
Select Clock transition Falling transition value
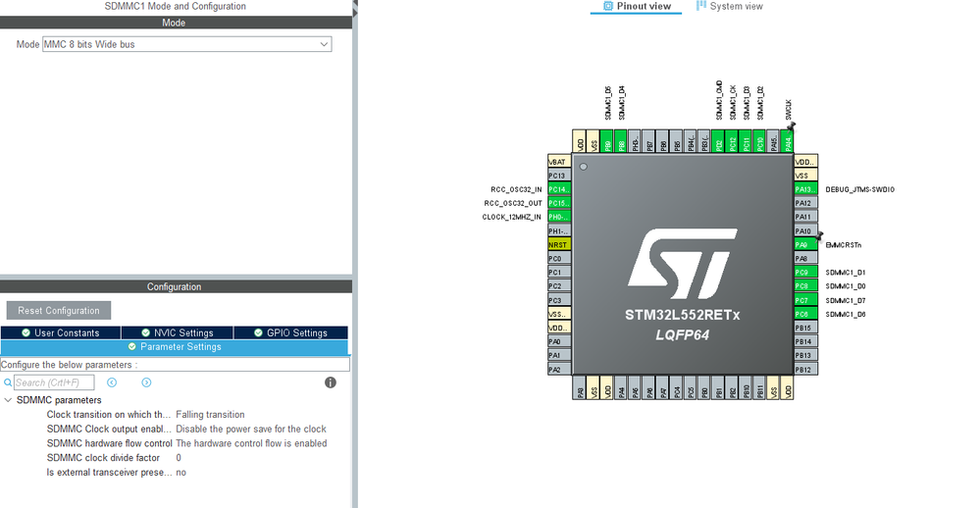[210, 414]
